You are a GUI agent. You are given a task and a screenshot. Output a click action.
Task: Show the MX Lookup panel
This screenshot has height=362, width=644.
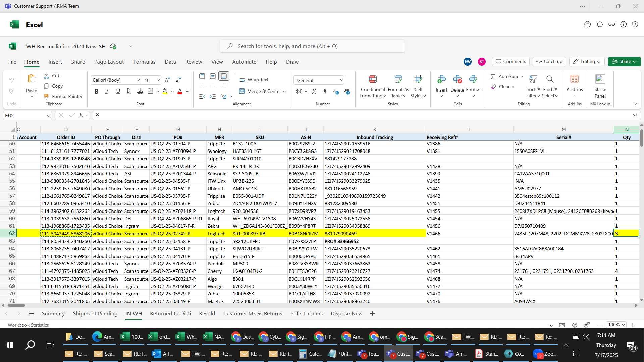coord(600,86)
